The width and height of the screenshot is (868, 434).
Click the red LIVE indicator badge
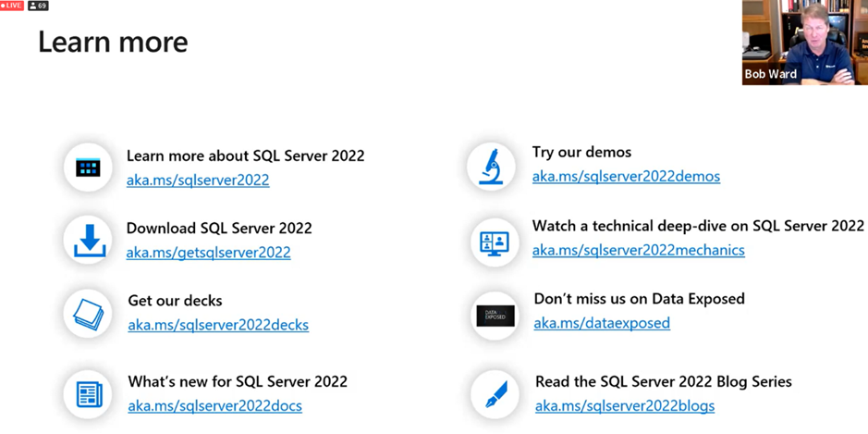[12, 6]
